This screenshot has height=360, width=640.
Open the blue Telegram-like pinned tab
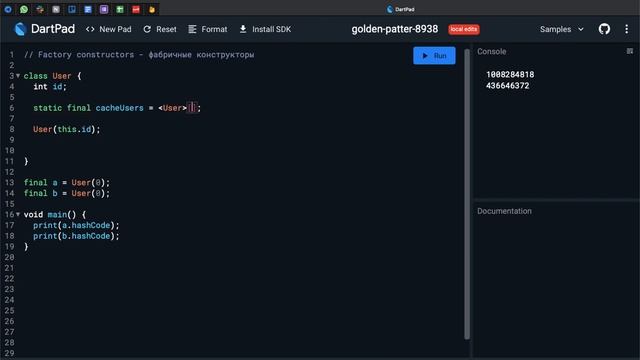(x=8, y=9)
